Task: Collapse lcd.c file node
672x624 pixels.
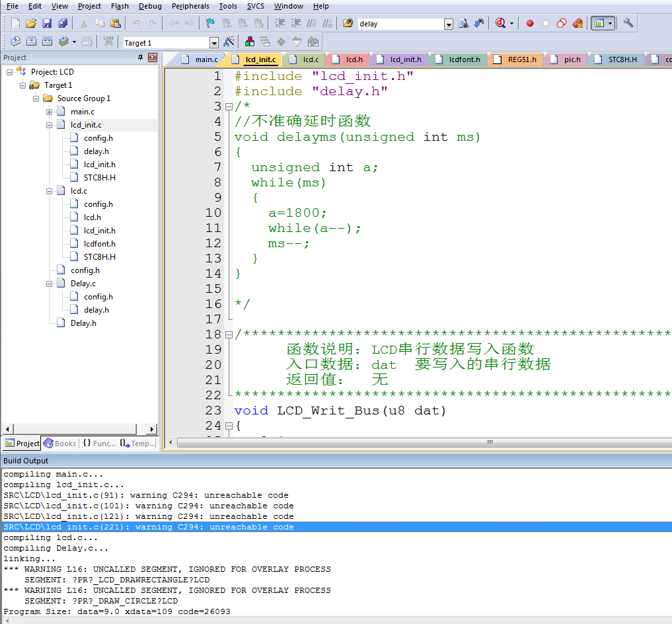Action: [x=50, y=191]
